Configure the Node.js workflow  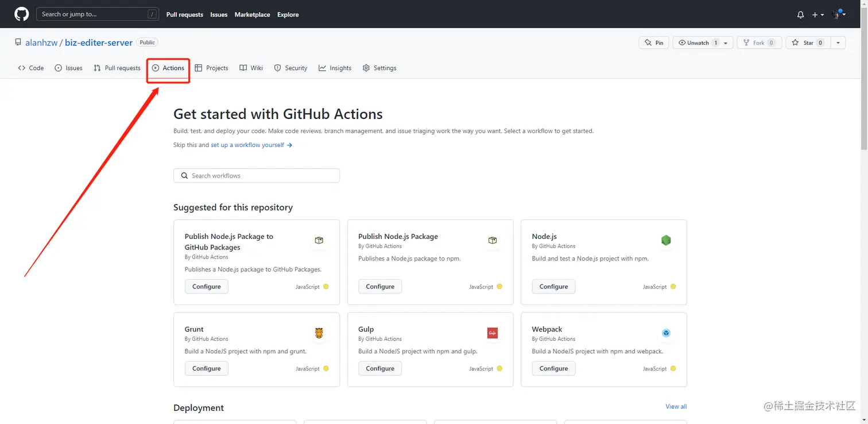coord(553,287)
